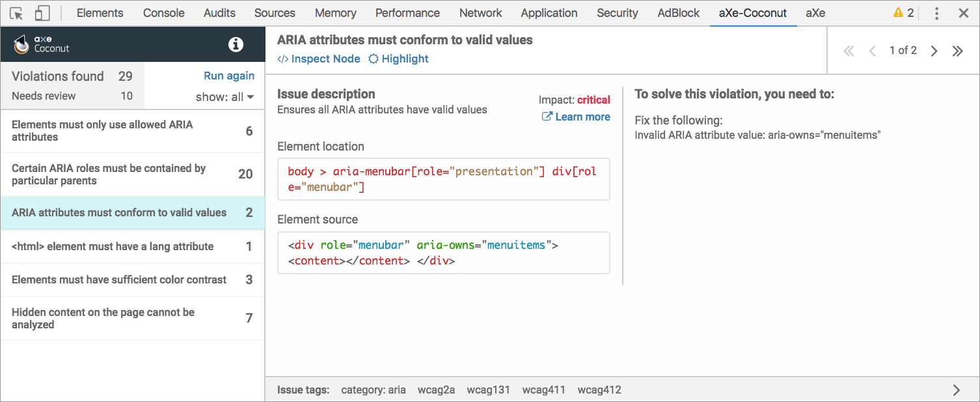Jump to last issue with double-right arrows
Image resolution: width=980 pixels, height=402 pixels.
tap(957, 51)
